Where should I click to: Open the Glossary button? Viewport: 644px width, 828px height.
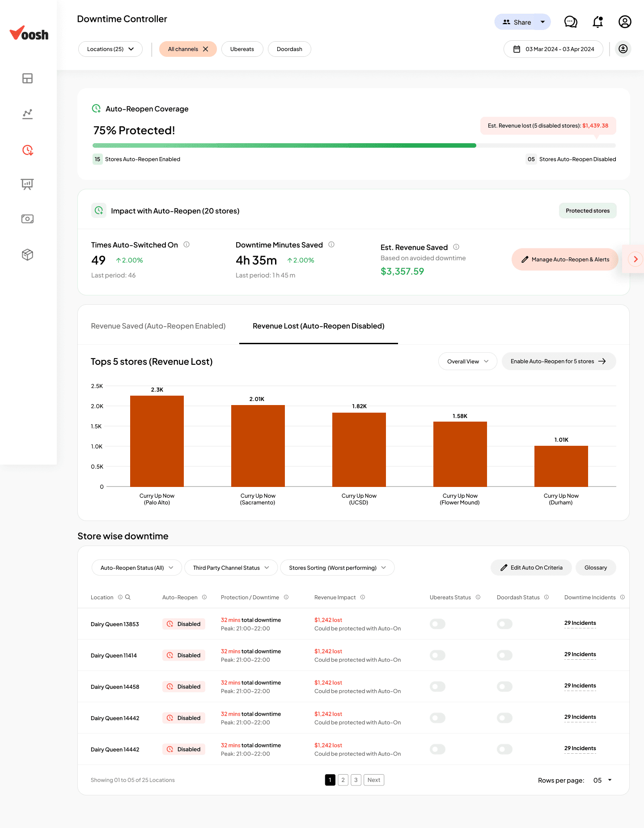point(596,568)
